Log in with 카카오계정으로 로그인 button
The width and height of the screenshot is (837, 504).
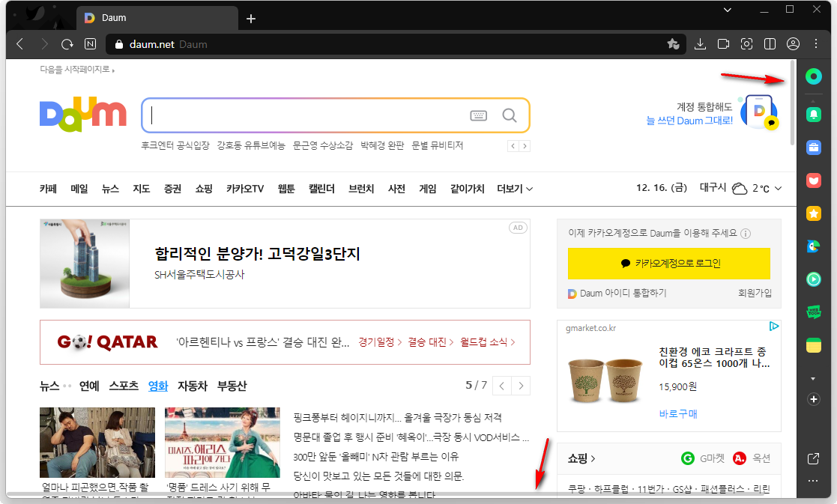[x=669, y=264]
